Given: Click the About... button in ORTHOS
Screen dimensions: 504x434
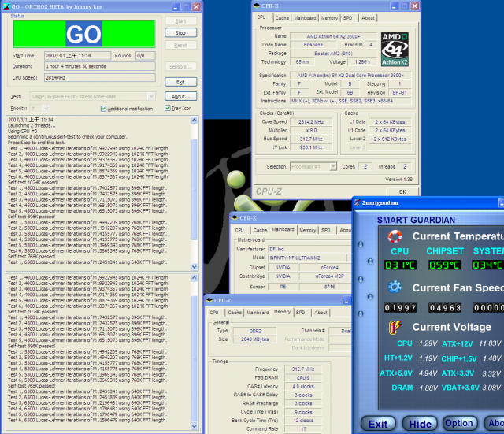Looking at the screenshot, I should [180, 96].
